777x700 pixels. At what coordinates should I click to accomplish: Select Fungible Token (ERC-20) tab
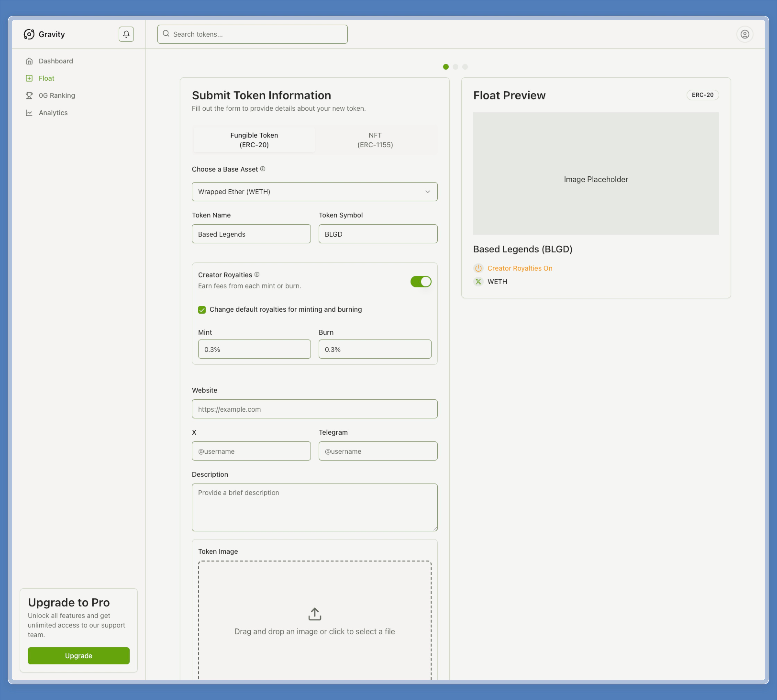254,140
